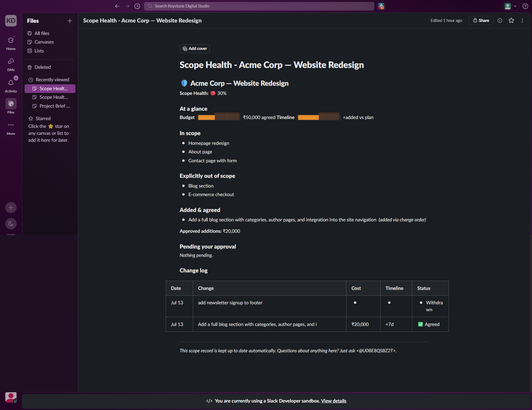Create a new file with the plus icon

click(70, 21)
